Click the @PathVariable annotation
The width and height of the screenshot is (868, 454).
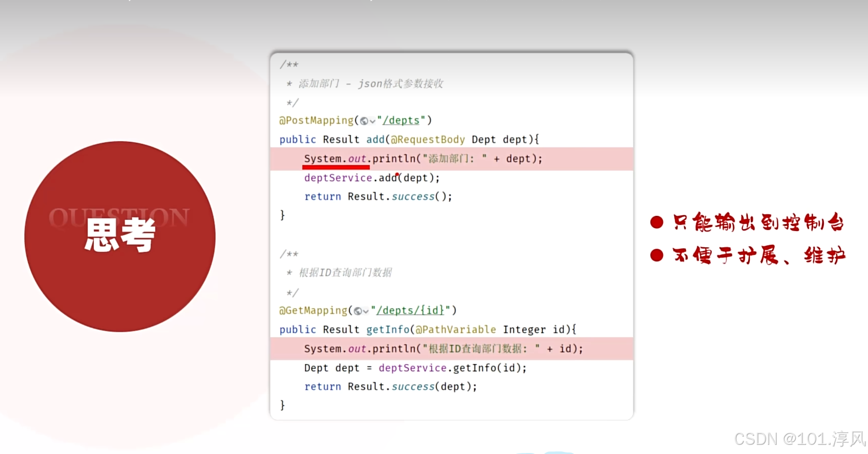[x=456, y=329]
